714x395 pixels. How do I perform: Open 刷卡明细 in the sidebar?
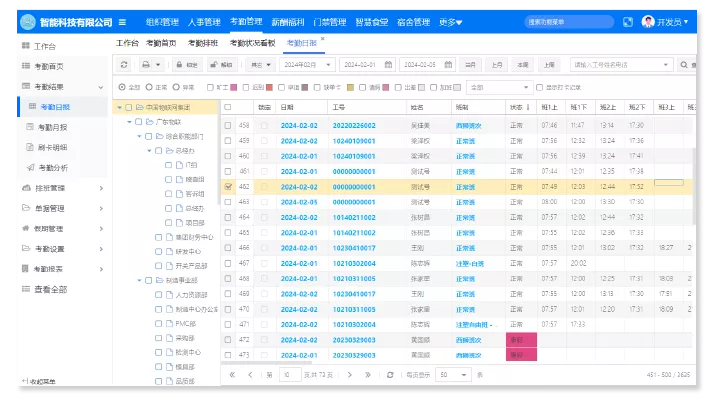[x=52, y=147]
